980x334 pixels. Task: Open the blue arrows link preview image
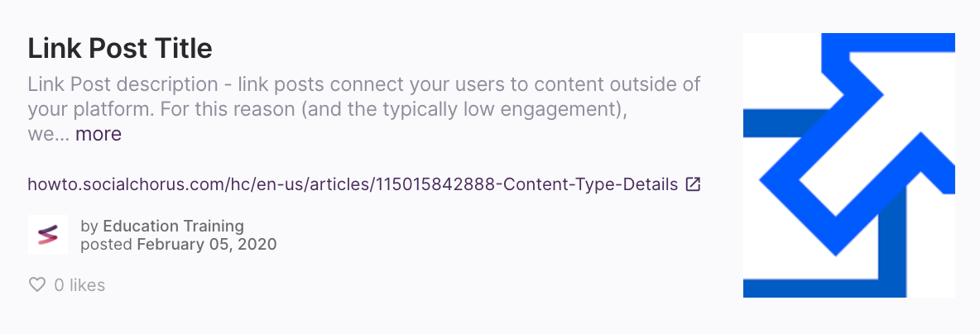click(x=848, y=165)
